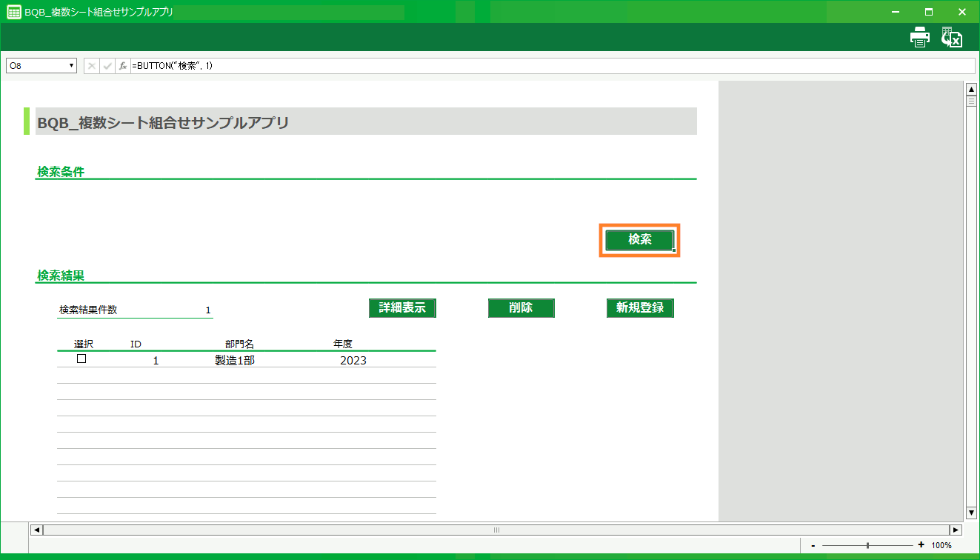The height and width of the screenshot is (560, 980).
Task: Click the zoom out minus icon
Action: point(815,544)
